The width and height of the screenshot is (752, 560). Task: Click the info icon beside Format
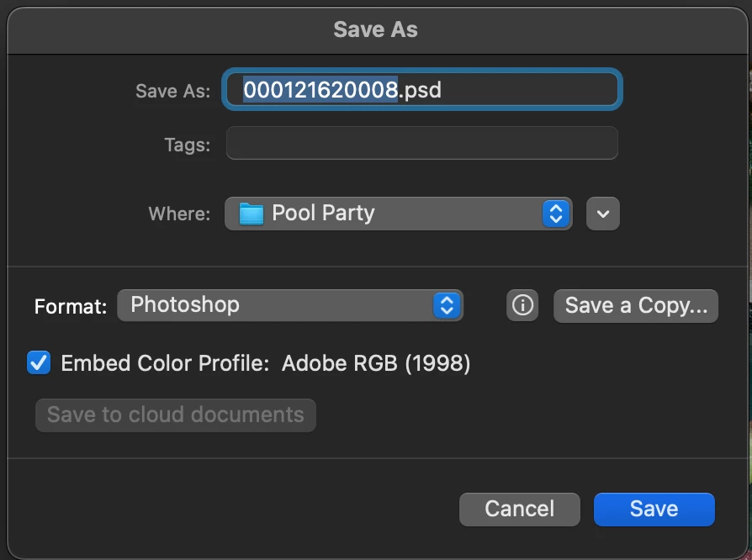click(522, 305)
